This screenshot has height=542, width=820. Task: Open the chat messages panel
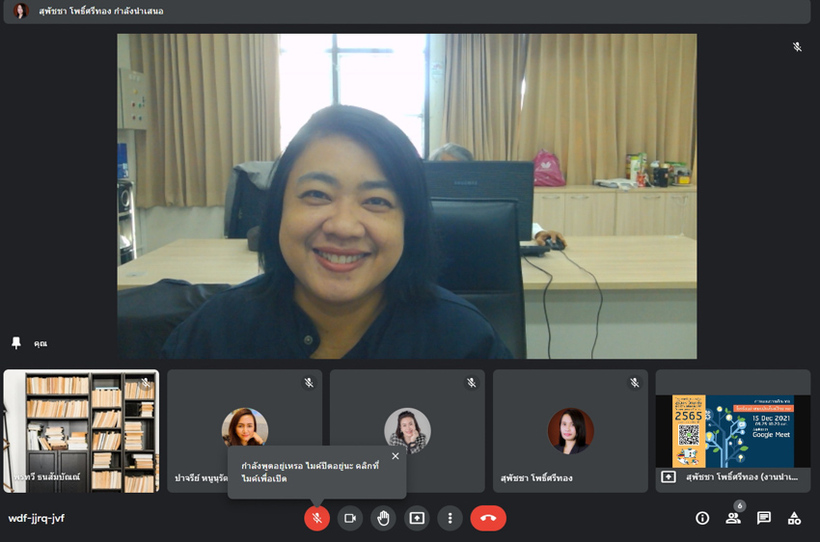[764, 518]
